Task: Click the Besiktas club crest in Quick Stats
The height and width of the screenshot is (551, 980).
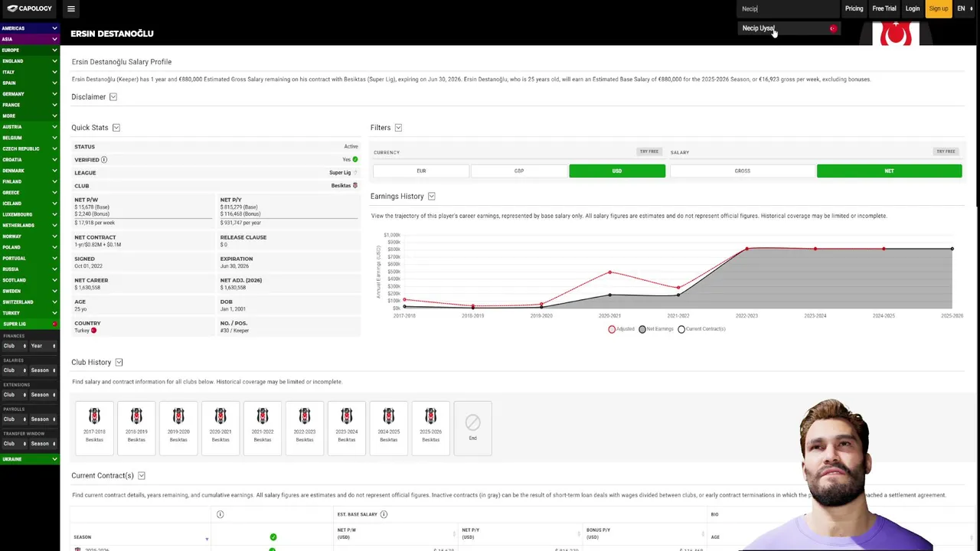Action: pos(355,185)
